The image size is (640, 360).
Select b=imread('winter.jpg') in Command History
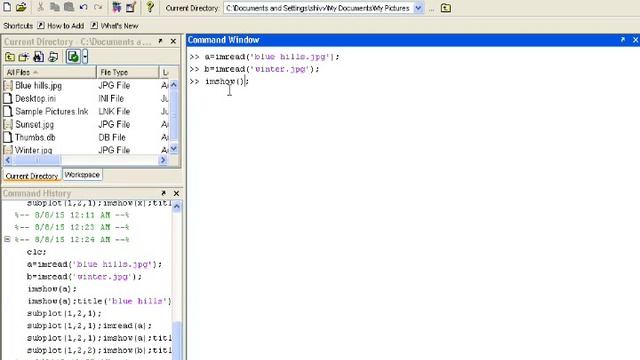tap(84, 276)
